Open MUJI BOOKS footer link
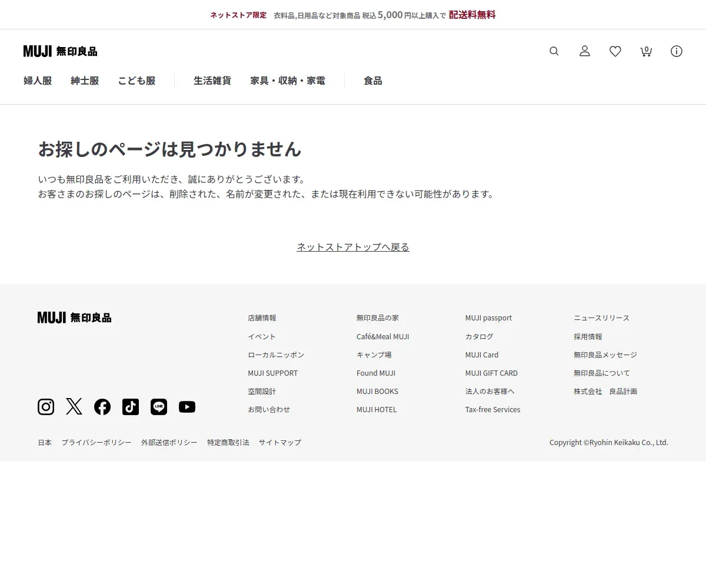Screen dimensions: 706x588 click(x=377, y=391)
